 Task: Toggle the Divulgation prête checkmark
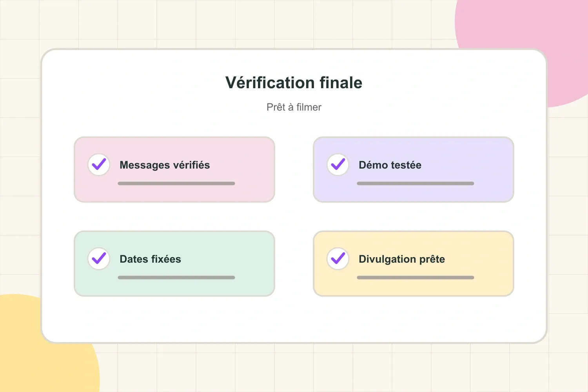(x=338, y=259)
